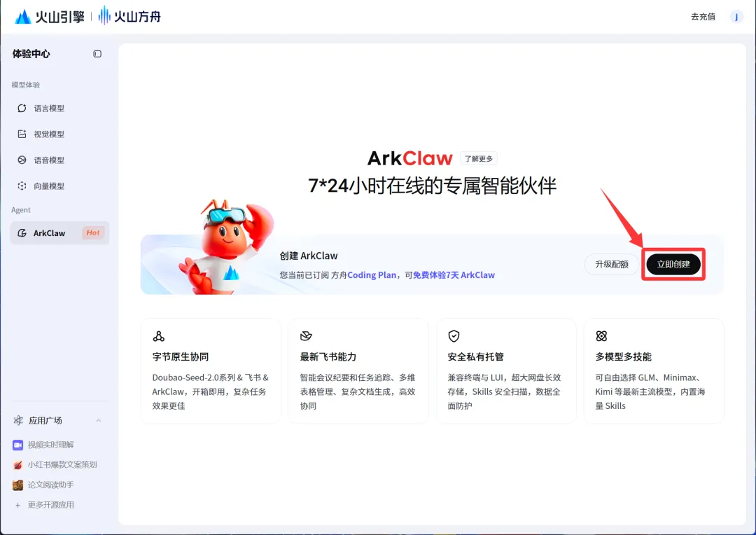The height and width of the screenshot is (535, 756).
Task: Click the 语言模型 chat icon
Action: (x=22, y=108)
